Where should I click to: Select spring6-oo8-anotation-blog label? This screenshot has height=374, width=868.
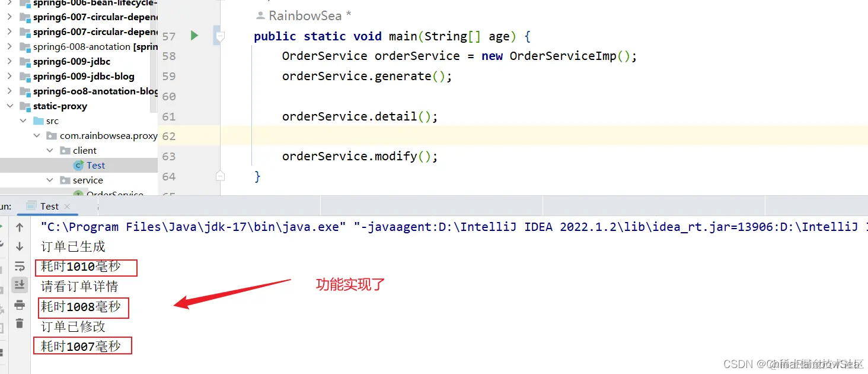click(x=95, y=91)
